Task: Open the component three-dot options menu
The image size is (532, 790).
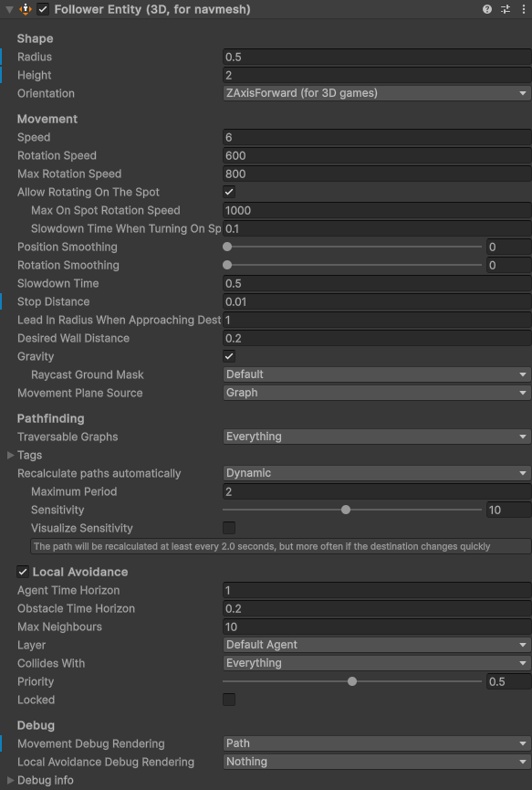Action: [x=524, y=9]
